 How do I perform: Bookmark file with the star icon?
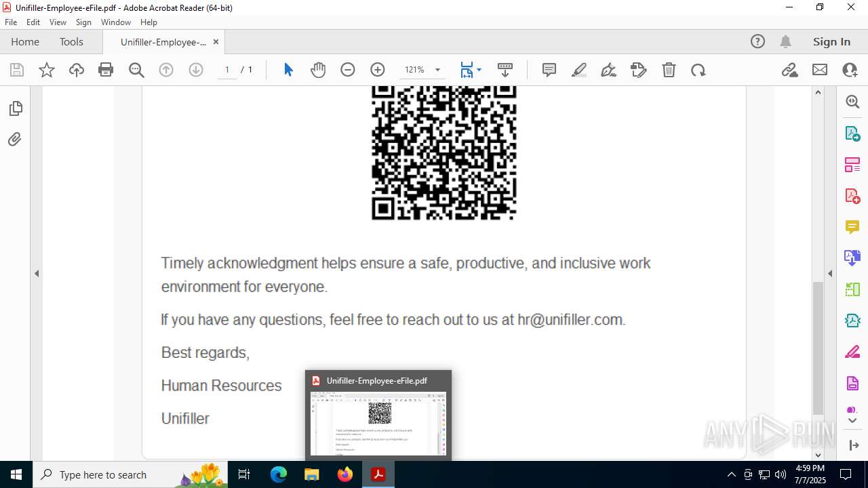click(x=47, y=70)
